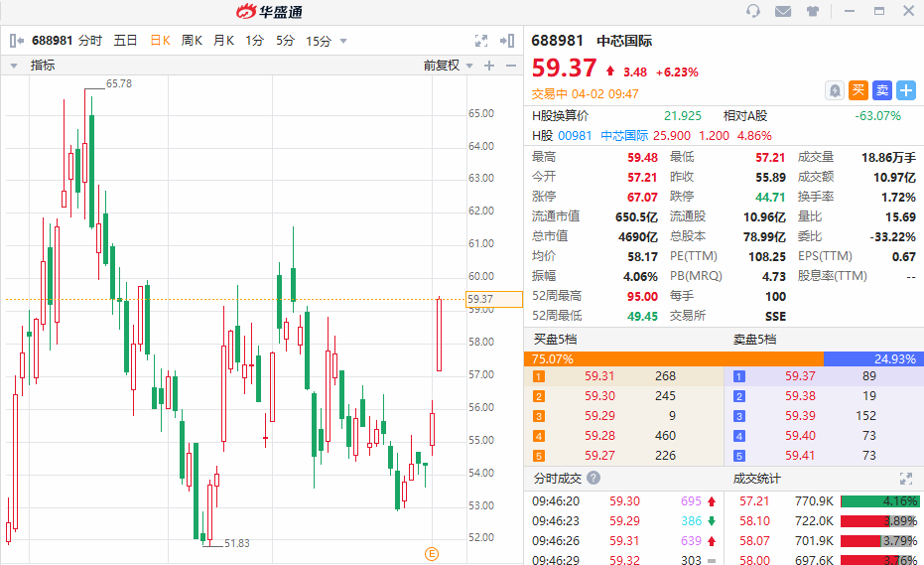Click the E event marker on chart
Viewport: 924px width, 565px height.
[432, 554]
